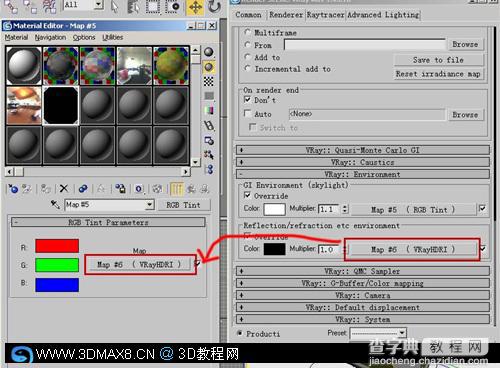Select the Multiframe radio button
Viewport: 500px width, 368px height.
[x=247, y=32]
